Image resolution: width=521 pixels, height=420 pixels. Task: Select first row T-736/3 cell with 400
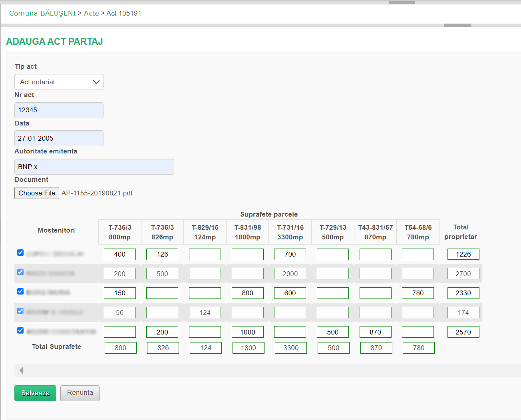120,254
